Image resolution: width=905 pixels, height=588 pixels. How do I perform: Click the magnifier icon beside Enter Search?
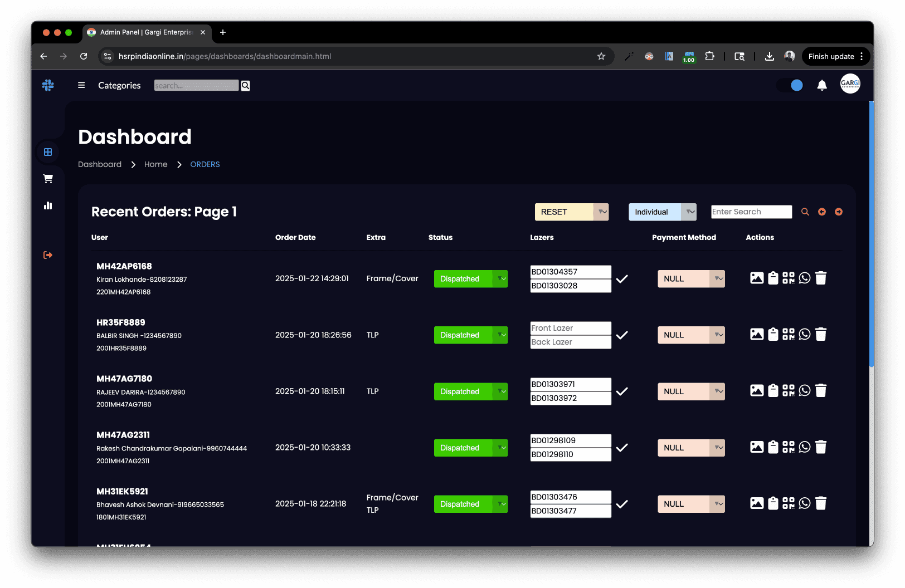[x=805, y=212]
